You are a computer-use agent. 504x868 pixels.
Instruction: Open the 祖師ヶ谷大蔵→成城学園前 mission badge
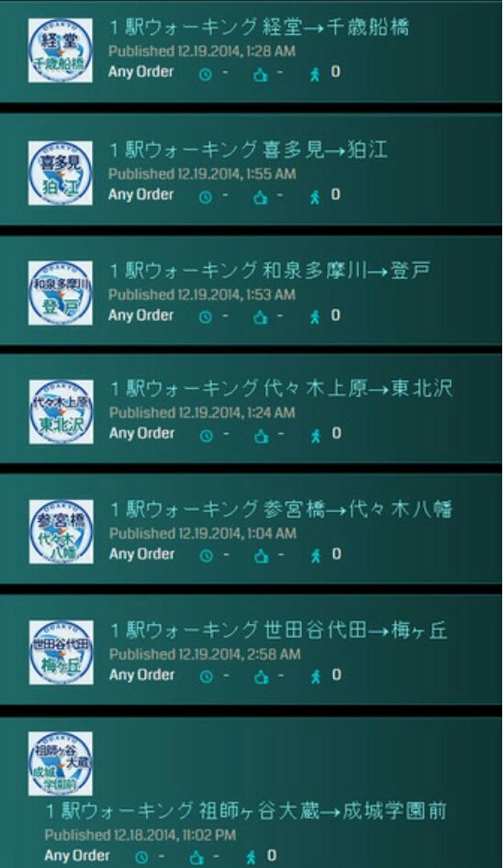click(x=61, y=763)
